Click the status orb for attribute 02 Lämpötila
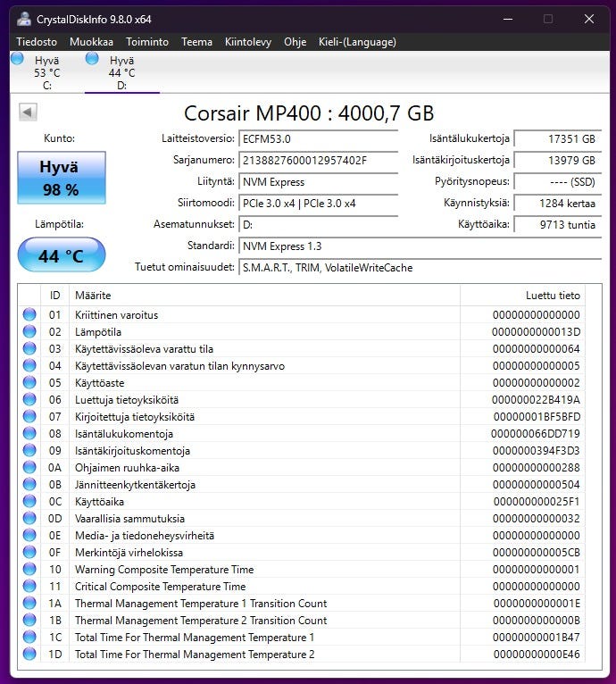Screen dimensions: 616x684 (x=29, y=331)
